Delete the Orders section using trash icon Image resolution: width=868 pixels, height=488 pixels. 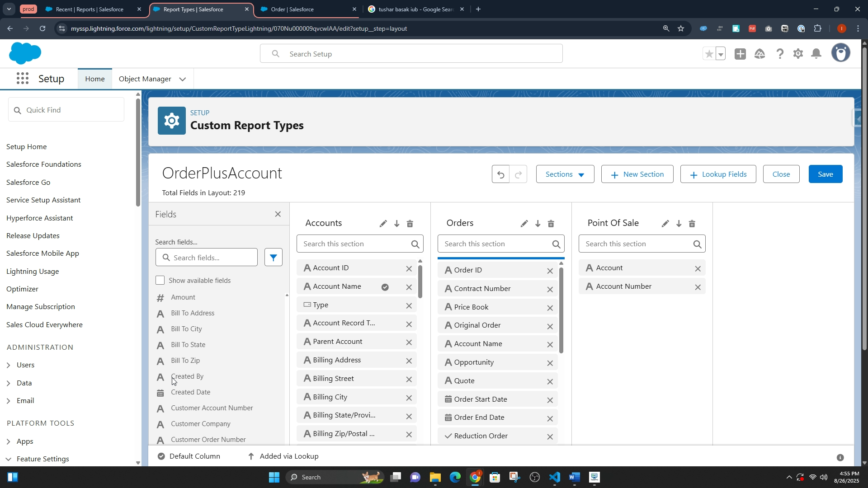coord(551,224)
